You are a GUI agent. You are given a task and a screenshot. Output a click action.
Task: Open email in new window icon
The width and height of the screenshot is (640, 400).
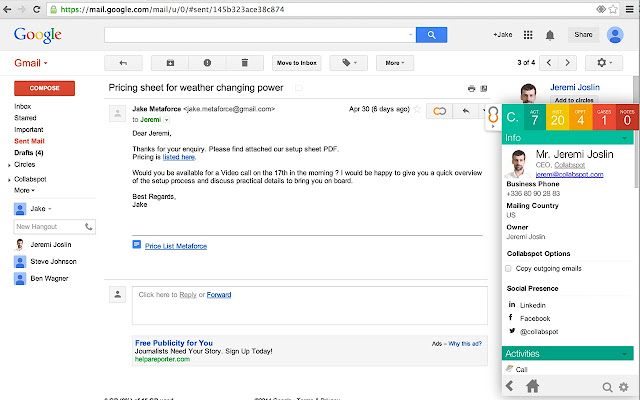point(484,88)
